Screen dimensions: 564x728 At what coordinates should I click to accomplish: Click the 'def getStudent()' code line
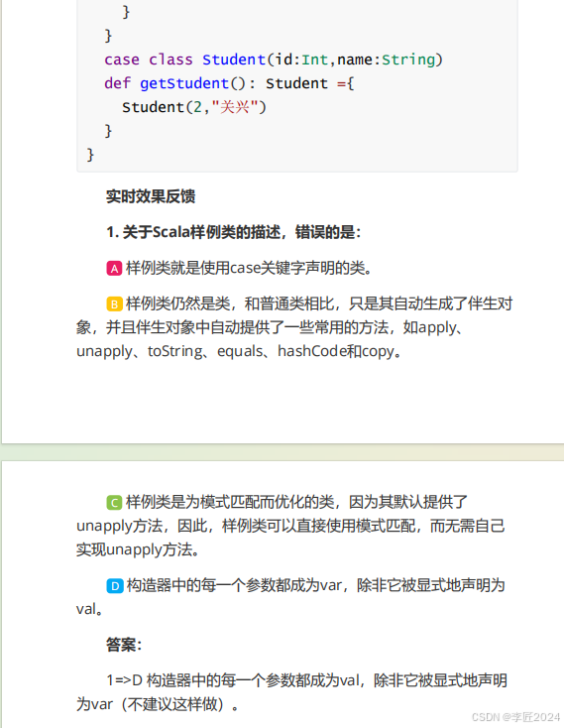click(x=230, y=83)
